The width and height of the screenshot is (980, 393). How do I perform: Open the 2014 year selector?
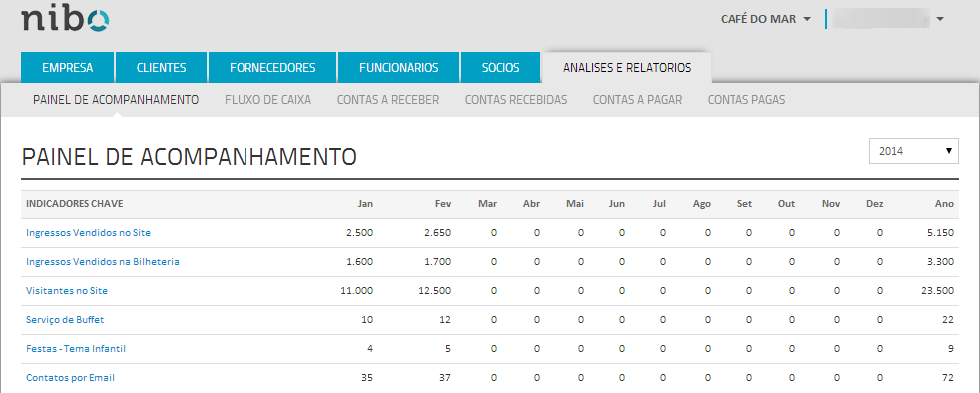914,151
